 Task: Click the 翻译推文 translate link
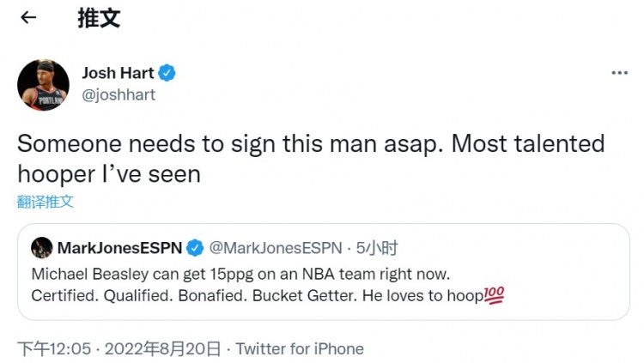(46, 202)
